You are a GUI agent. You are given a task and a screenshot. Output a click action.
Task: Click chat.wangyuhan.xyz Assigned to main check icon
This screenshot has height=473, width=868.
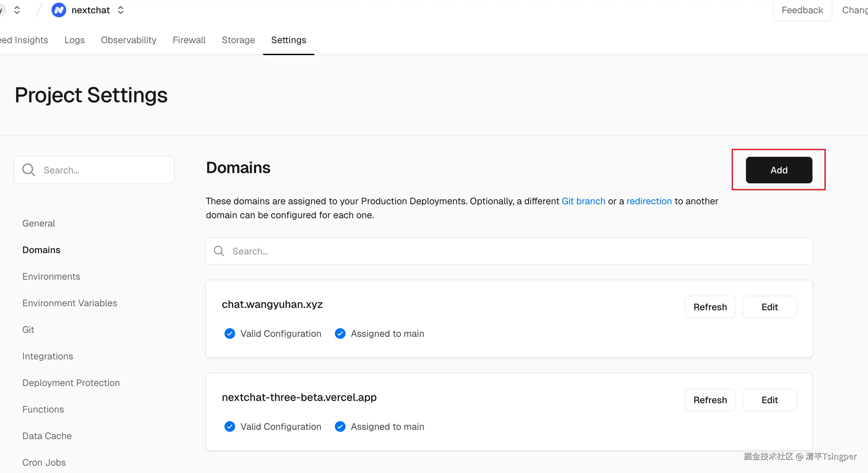point(340,333)
